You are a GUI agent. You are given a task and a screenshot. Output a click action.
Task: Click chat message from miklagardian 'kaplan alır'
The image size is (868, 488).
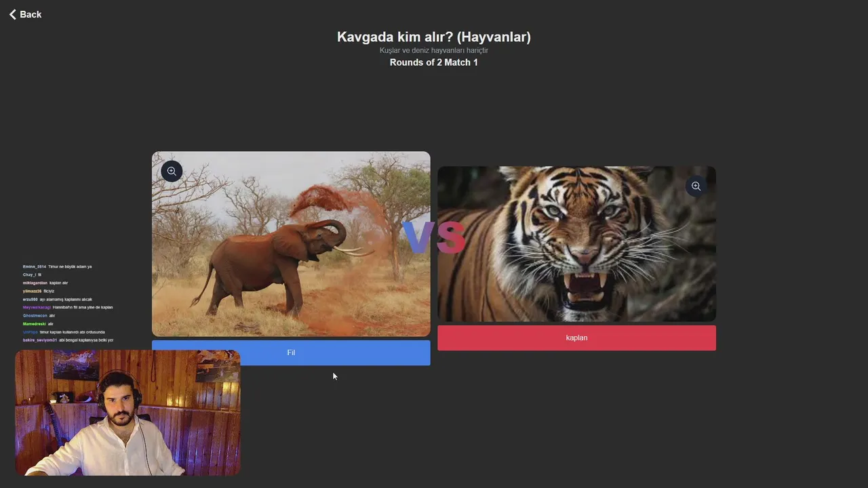click(59, 283)
